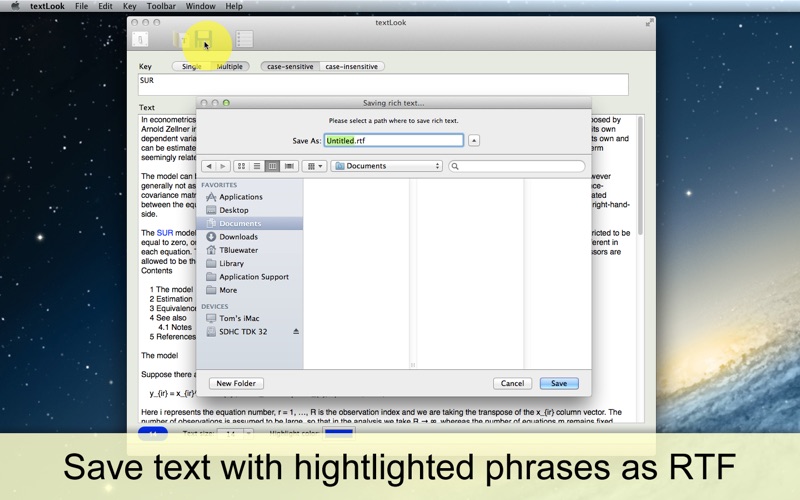This screenshot has width=800, height=500.
Task: Click the magnifier icon in the search field
Action: point(455,166)
